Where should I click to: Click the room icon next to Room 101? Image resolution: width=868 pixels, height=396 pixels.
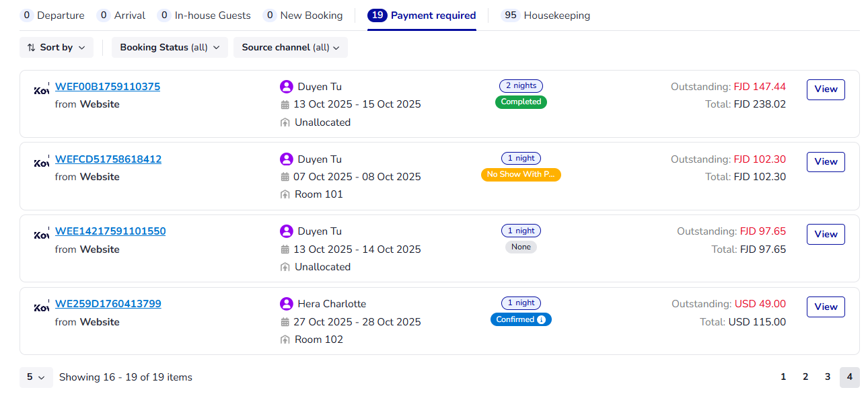(x=285, y=194)
